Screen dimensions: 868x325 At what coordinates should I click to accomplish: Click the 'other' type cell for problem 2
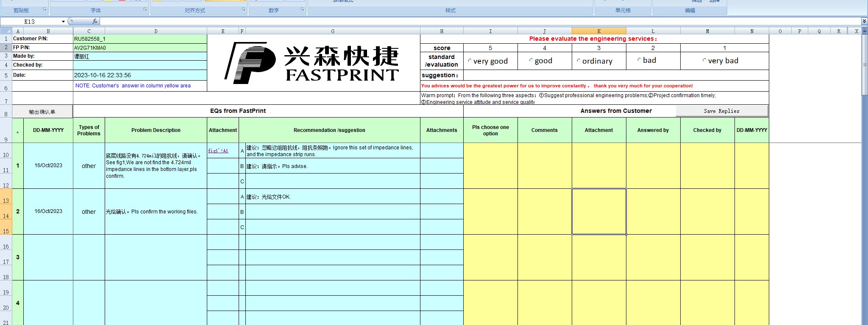click(x=89, y=212)
